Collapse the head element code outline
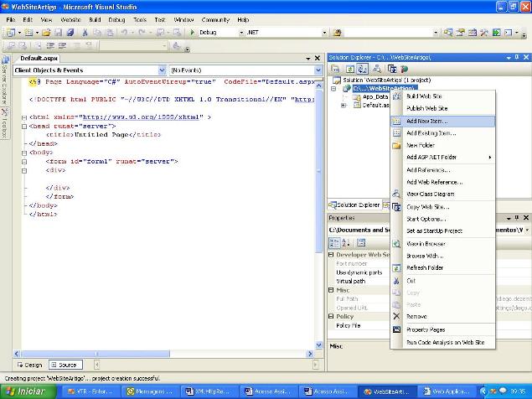The width and height of the screenshot is (532, 399). point(24,127)
